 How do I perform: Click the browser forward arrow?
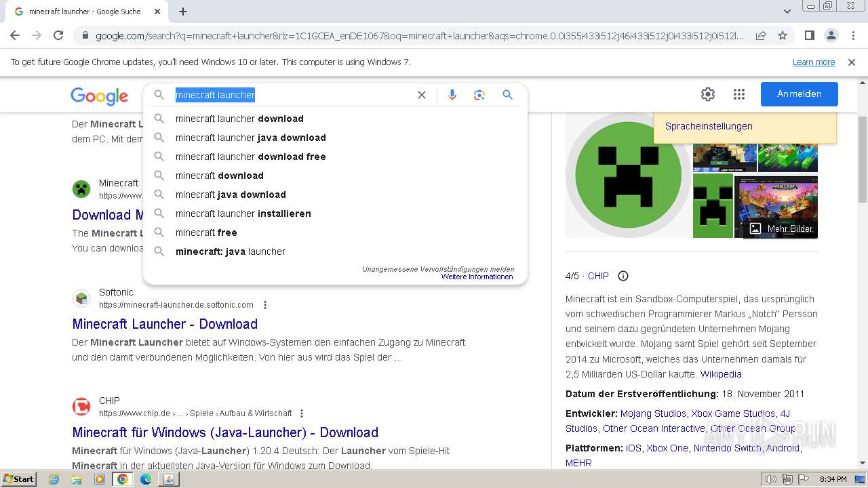[x=37, y=35]
